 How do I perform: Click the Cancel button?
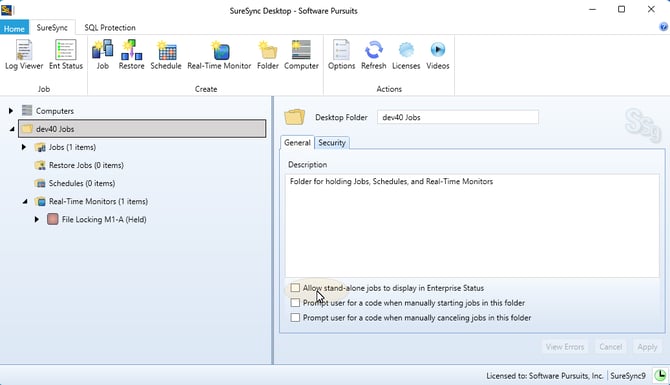pyautogui.click(x=610, y=347)
